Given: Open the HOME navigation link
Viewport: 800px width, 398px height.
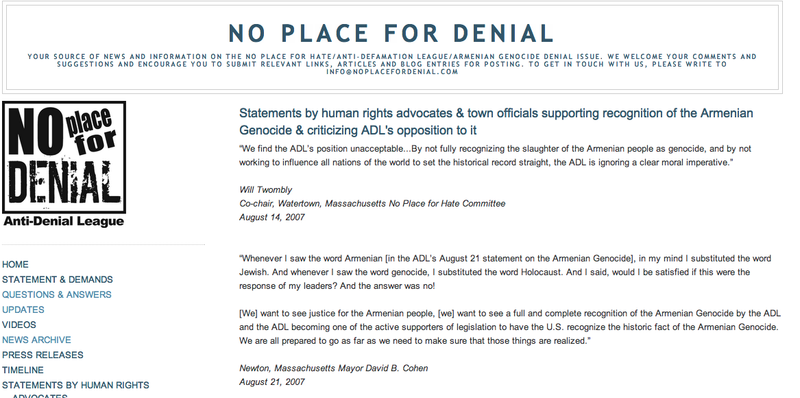Looking at the screenshot, I should tap(15, 264).
